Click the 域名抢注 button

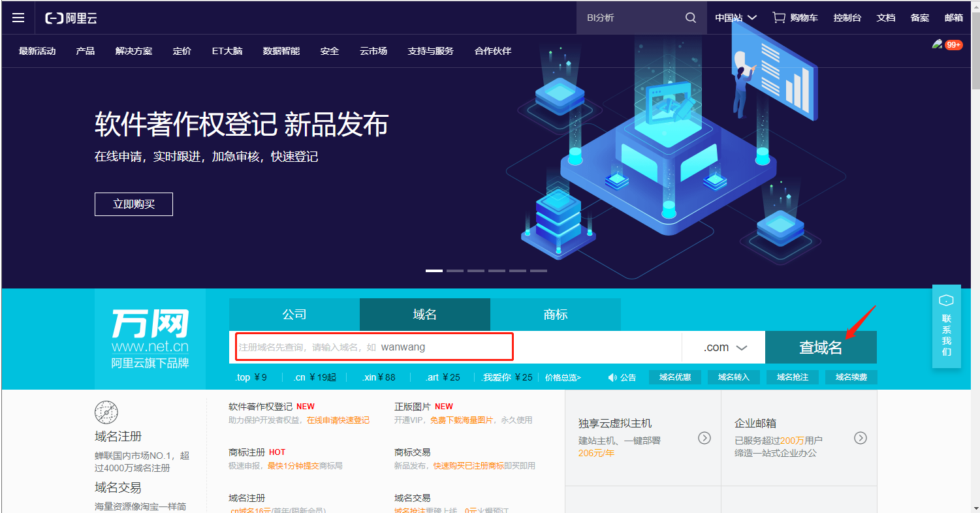tap(793, 377)
